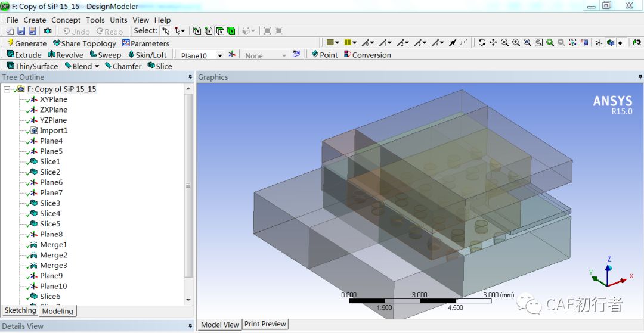Select Slice3 in the tree outline
644x333 pixels.
point(49,203)
